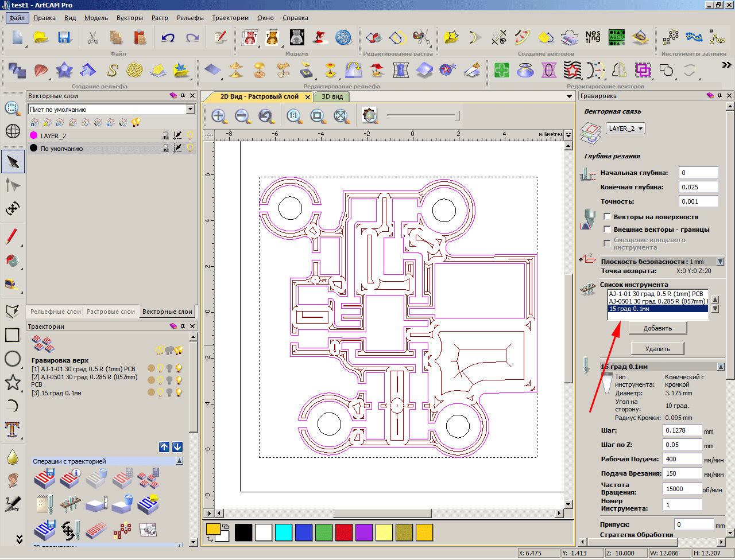Open 'Лист по умолчанию' sheet dropdown
The image size is (735, 560).
point(191,110)
